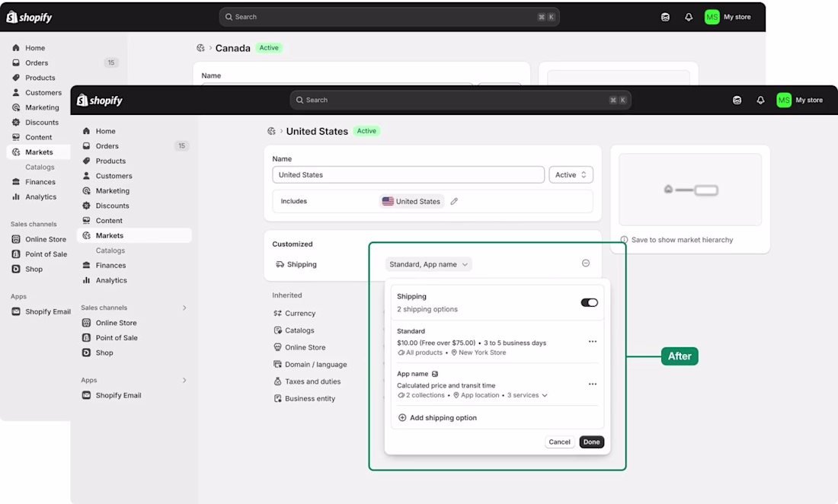Viewport: 838px width, 504px height.
Task: Click the Standard shipping option title
Action: [x=411, y=331]
